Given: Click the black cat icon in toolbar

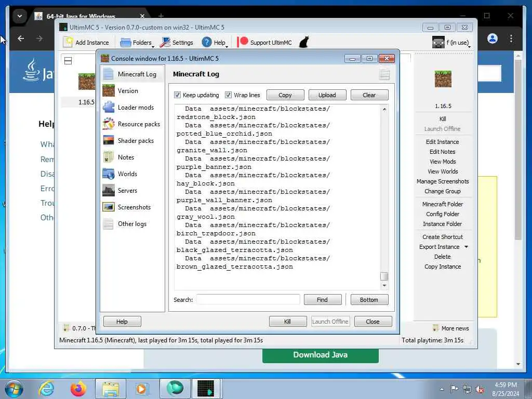Looking at the screenshot, I should click(304, 42).
